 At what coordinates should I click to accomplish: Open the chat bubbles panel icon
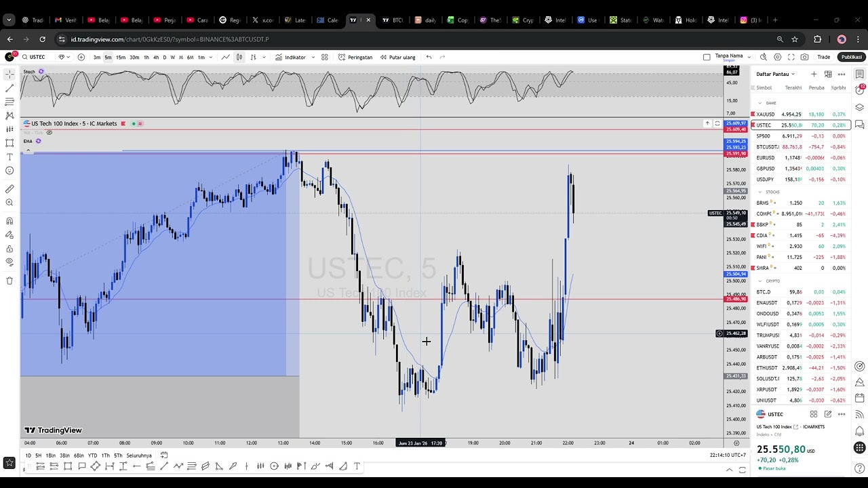(x=860, y=124)
